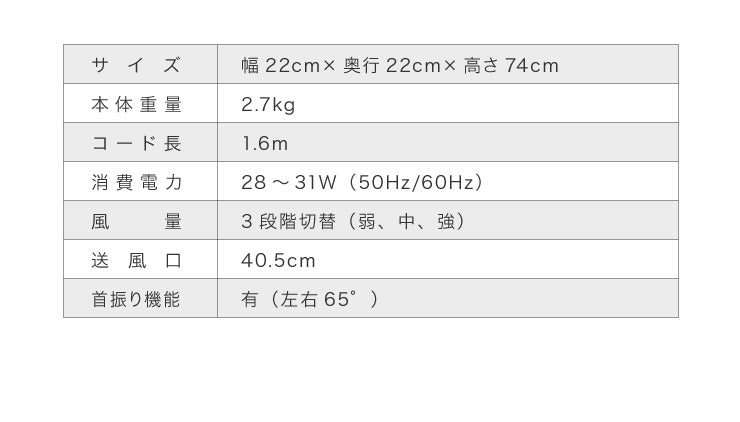This screenshot has height=422, width=740.
Task: Click the 40.5cm outlet value
Action: 278,260
